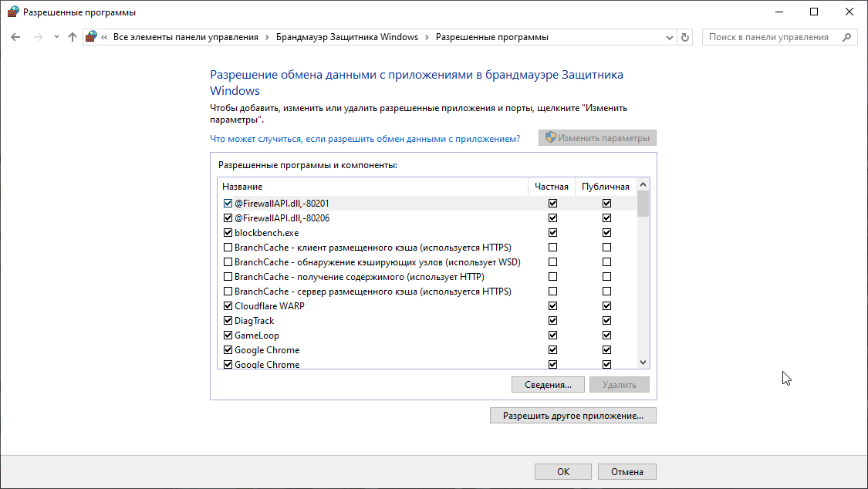The width and height of the screenshot is (868, 489).
Task: Open the link about allowing app communication
Action: [367, 137]
